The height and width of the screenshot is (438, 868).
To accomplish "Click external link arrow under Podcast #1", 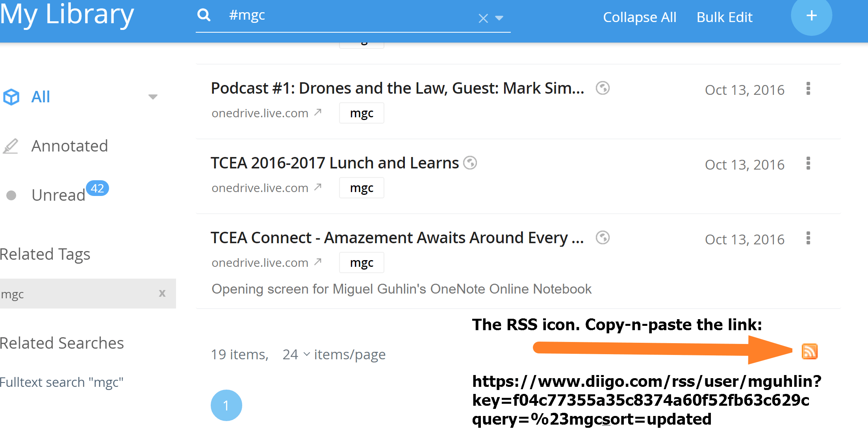I will coord(318,113).
